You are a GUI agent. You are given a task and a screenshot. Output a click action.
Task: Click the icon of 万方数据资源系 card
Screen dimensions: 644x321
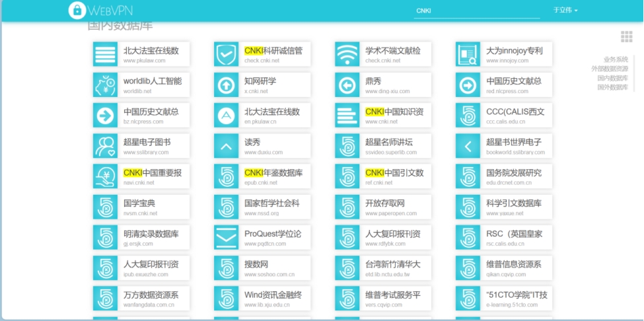click(105, 299)
